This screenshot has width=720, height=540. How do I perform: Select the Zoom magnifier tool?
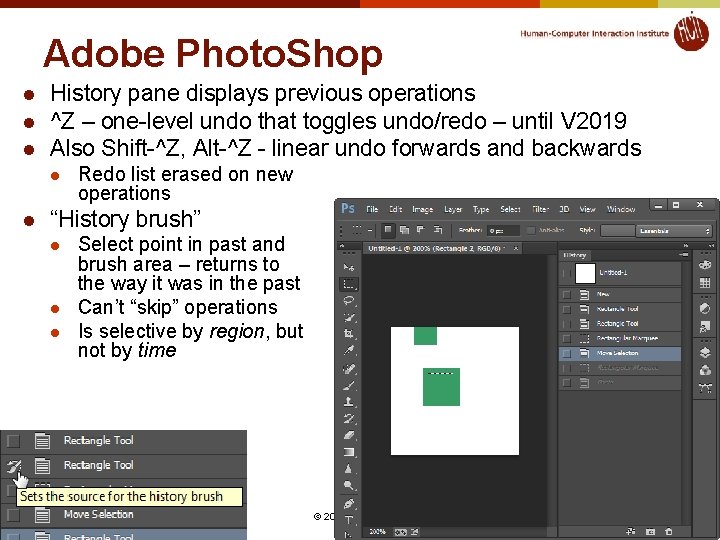(x=349, y=485)
